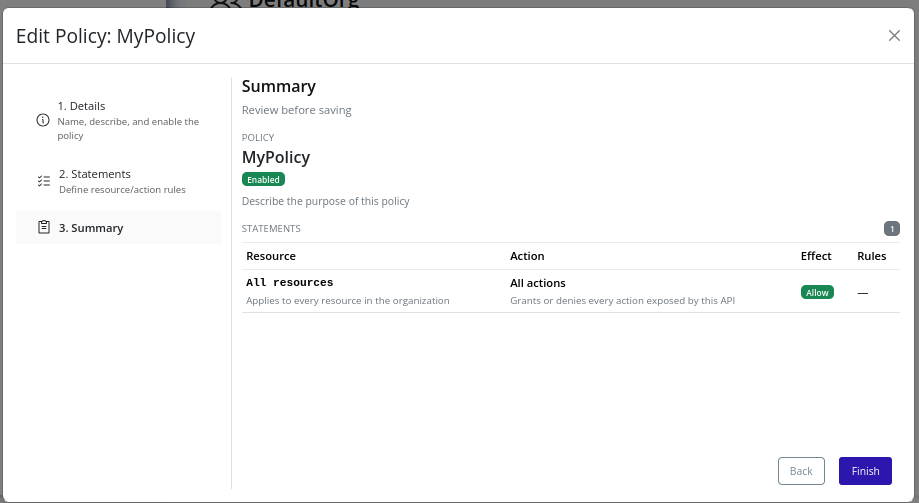Click the MyPolicy policy name
The image size is (919, 503).
click(275, 158)
